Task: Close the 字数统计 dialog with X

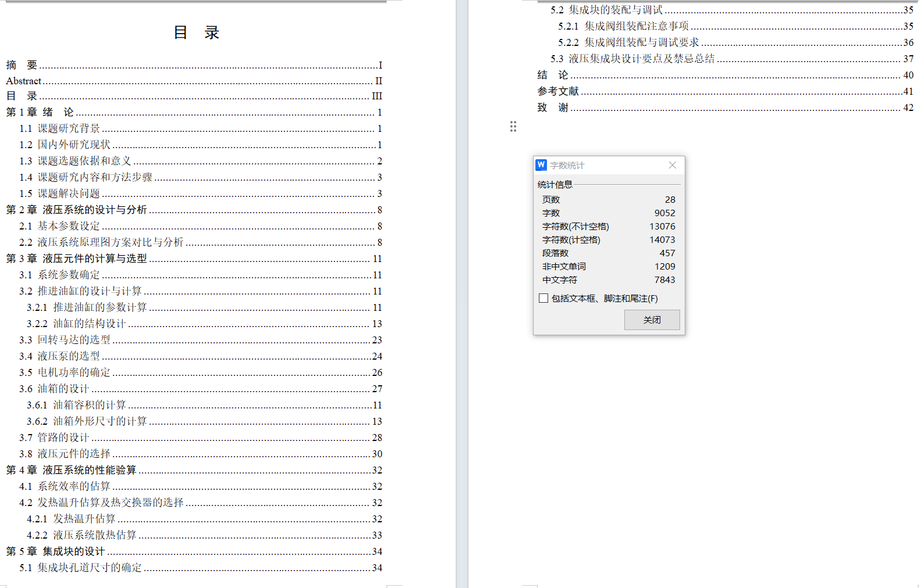Action: tap(673, 165)
